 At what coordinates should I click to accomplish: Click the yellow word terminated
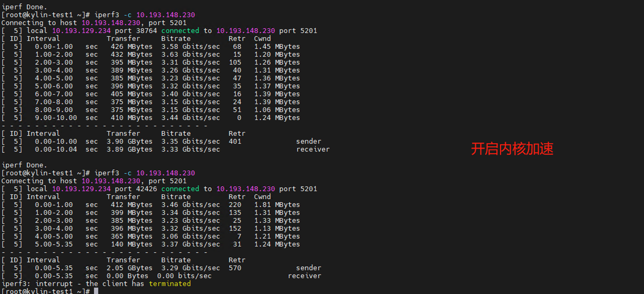tap(170, 284)
